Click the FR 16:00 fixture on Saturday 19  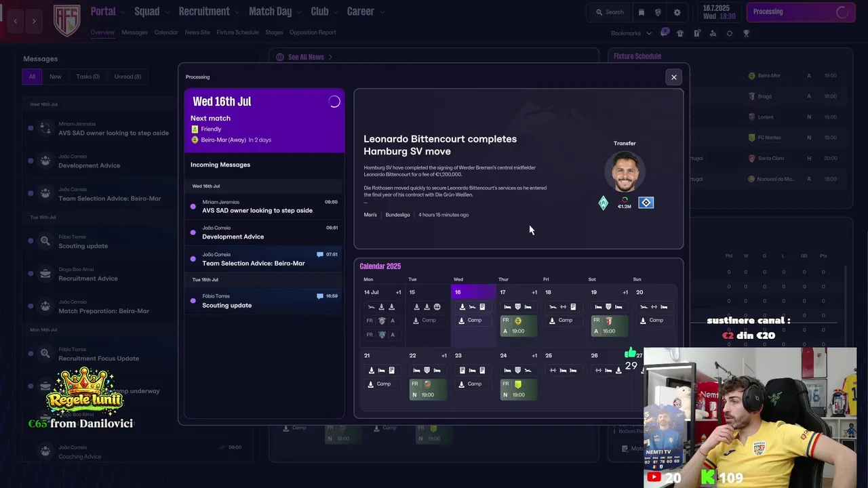[609, 326]
